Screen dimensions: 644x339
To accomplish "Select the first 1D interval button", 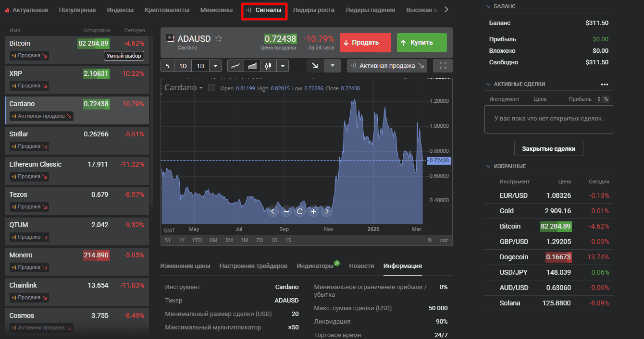I will [183, 66].
